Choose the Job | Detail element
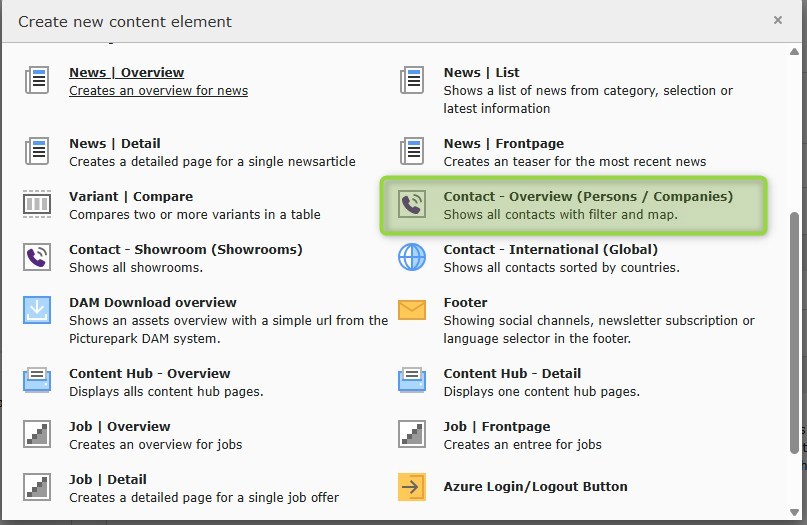The height and width of the screenshot is (525, 807). (x=107, y=480)
